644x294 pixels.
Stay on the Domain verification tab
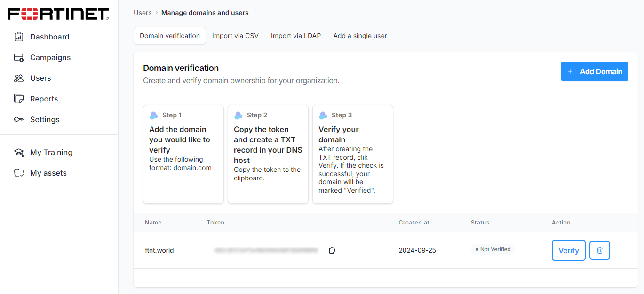pos(169,35)
